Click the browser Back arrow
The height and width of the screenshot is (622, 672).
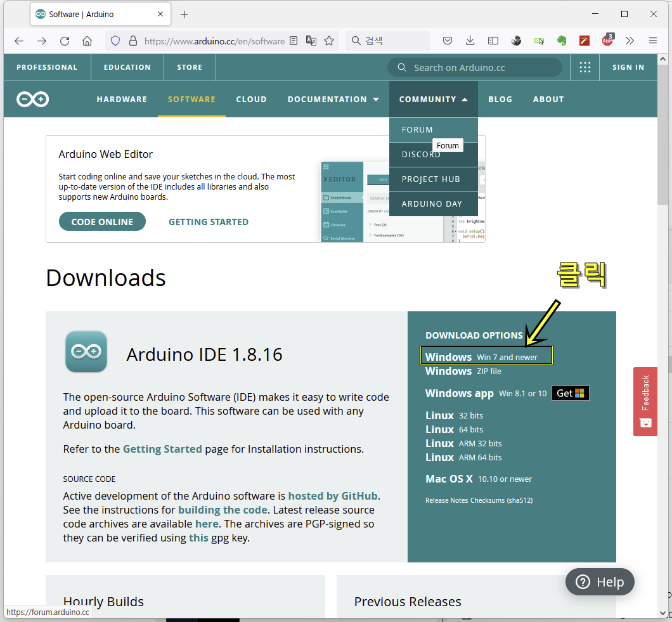tap(19, 41)
